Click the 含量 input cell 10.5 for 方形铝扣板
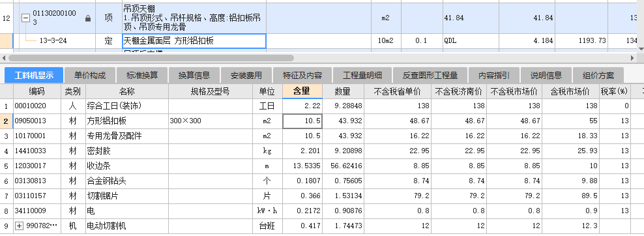The width and height of the screenshot is (644, 236). coord(302,121)
